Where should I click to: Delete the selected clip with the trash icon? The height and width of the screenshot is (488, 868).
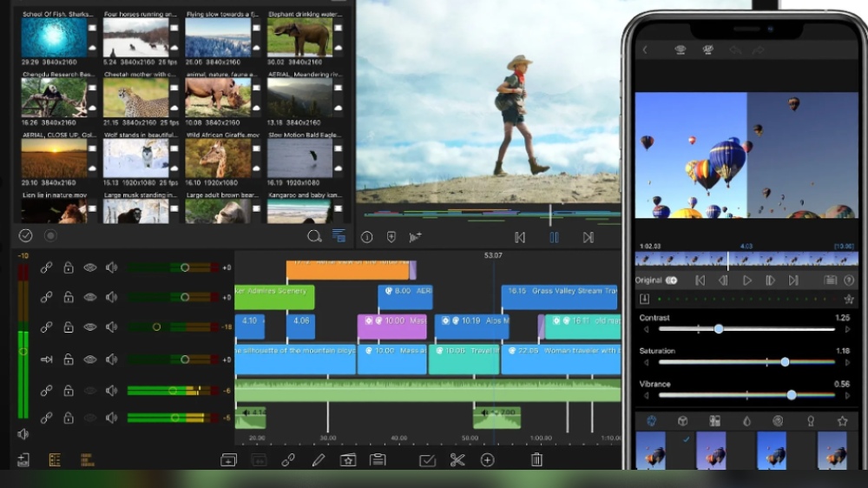click(x=536, y=459)
